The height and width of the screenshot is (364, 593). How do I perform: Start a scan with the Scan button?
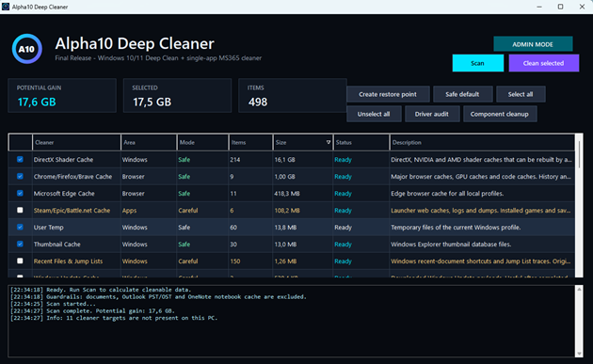[x=477, y=63]
